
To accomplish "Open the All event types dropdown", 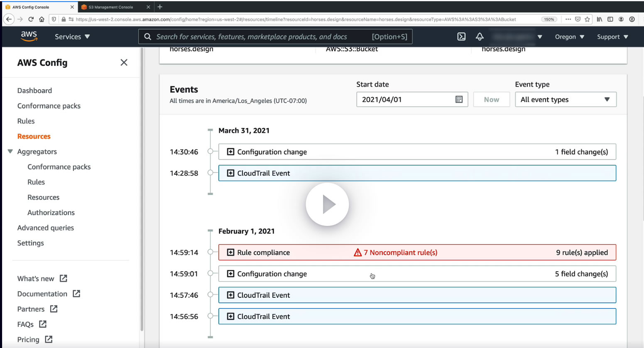I will [566, 99].
